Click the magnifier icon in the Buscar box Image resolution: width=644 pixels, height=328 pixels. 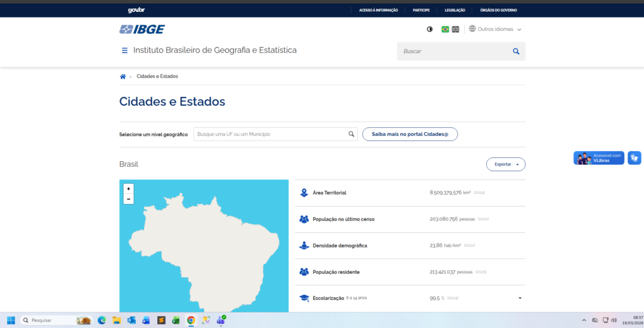(516, 51)
